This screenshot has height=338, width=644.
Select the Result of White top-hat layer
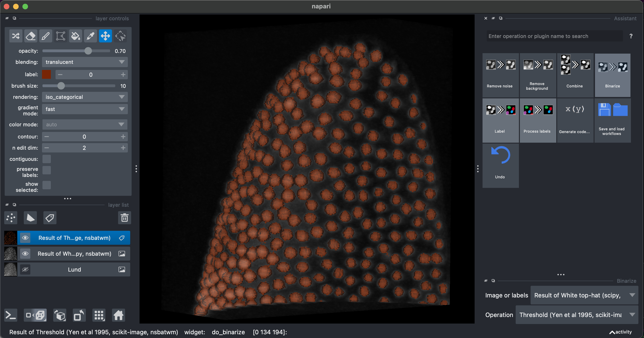(74, 254)
